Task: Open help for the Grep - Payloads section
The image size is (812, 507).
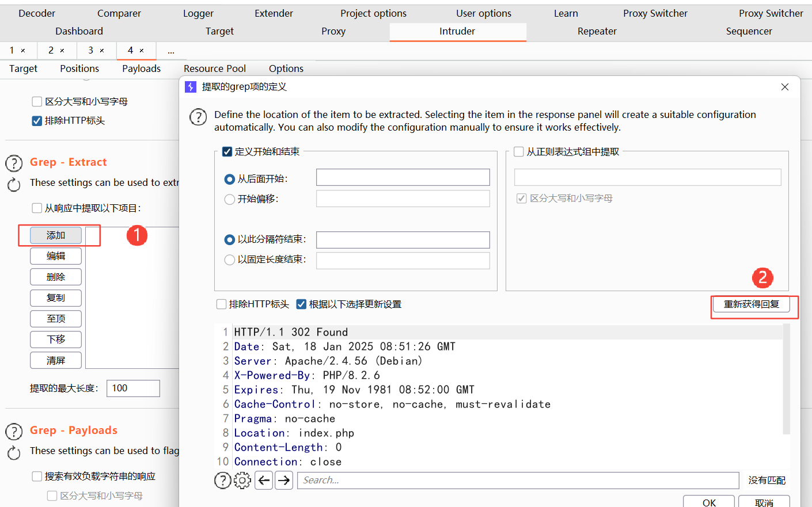Action: click(14, 432)
